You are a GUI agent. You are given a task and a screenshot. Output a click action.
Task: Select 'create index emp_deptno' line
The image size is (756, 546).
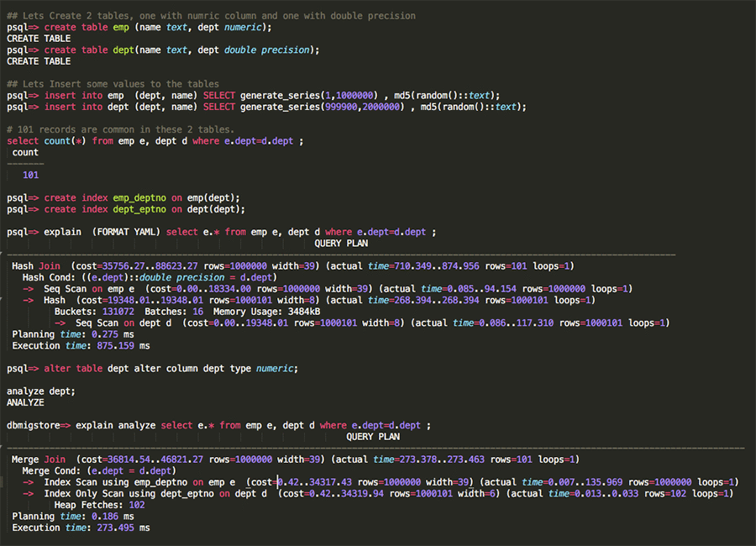point(123,197)
